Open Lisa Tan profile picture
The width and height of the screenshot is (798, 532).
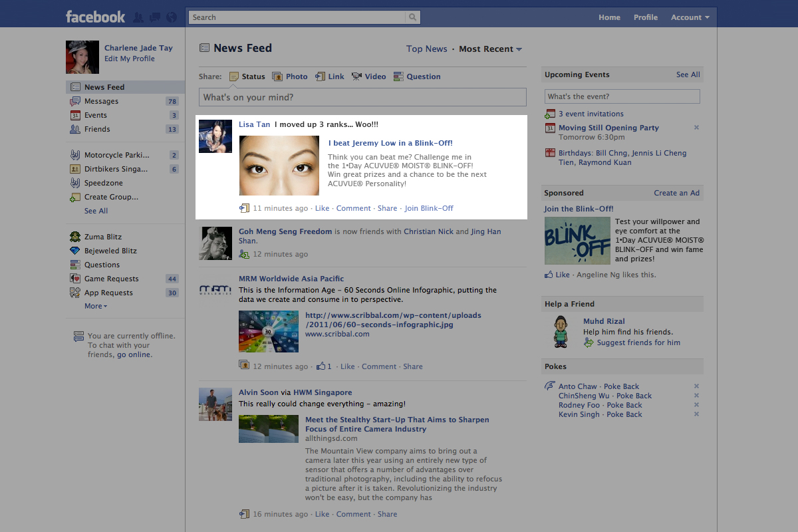coord(215,136)
